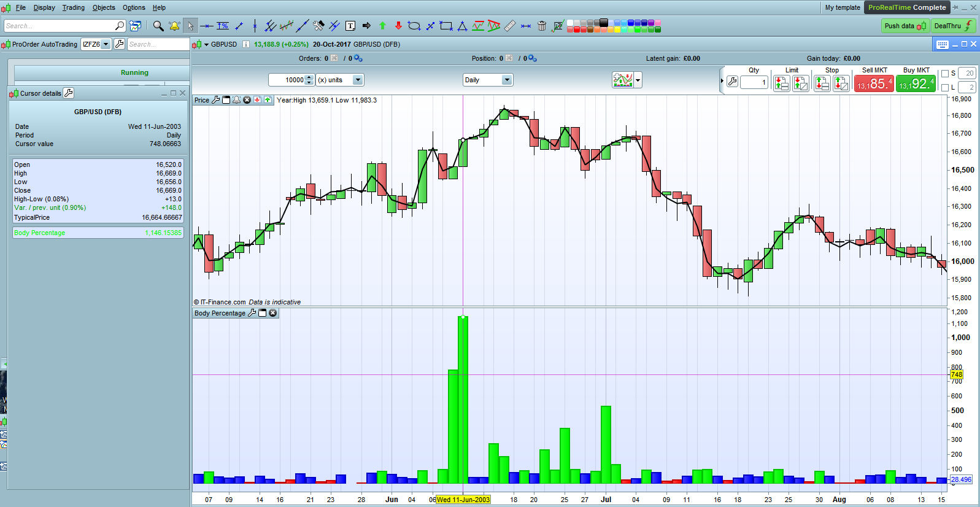The height and width of the screenshot is (507, 980).
Task: Expand the indicators button dropdown arrow
Action: (638, 80)
